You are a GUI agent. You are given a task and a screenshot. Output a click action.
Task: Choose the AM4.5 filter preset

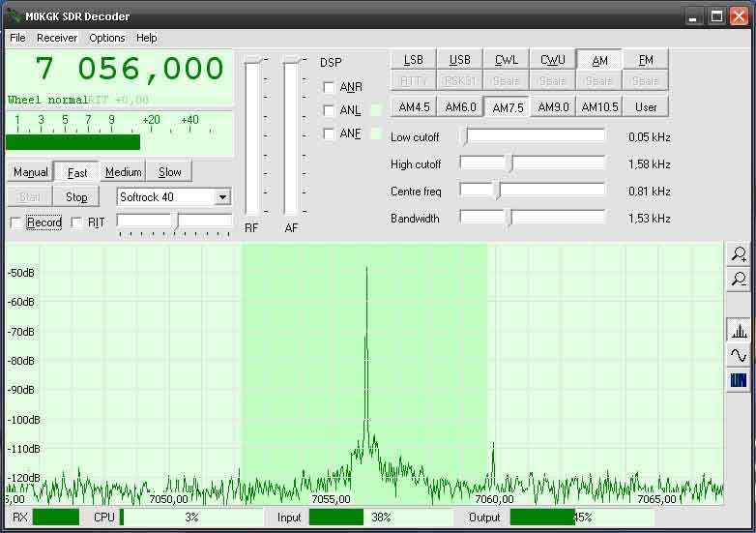tap(414, 107)
